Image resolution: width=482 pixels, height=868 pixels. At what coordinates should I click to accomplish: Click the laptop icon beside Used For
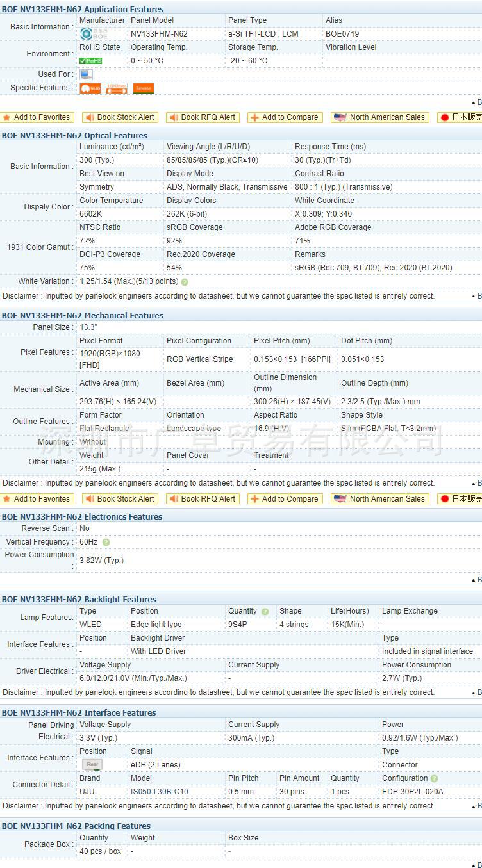coord(86,74)
